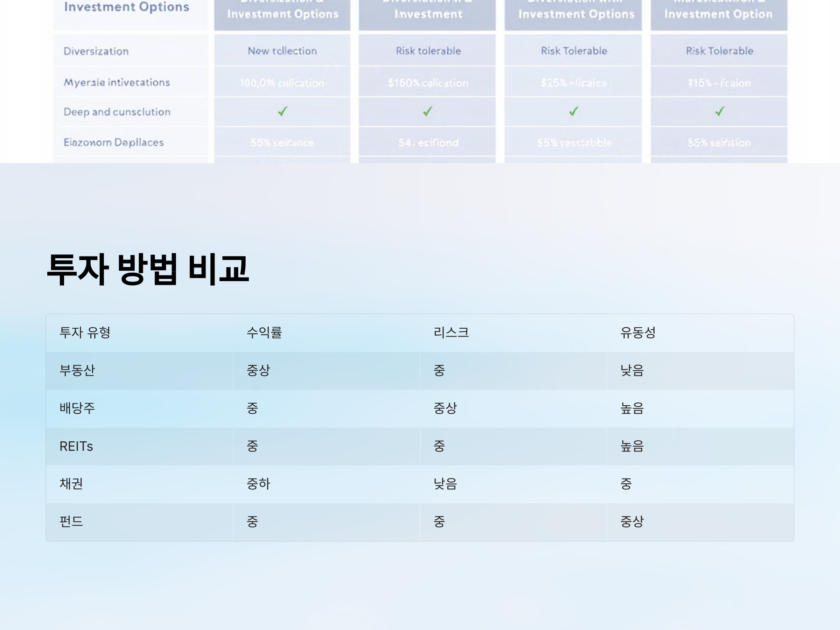The height and width of the screenshot is (630, 840).
Task: Click green checkmark under first Investment Options column
Action: pos(282,111)
